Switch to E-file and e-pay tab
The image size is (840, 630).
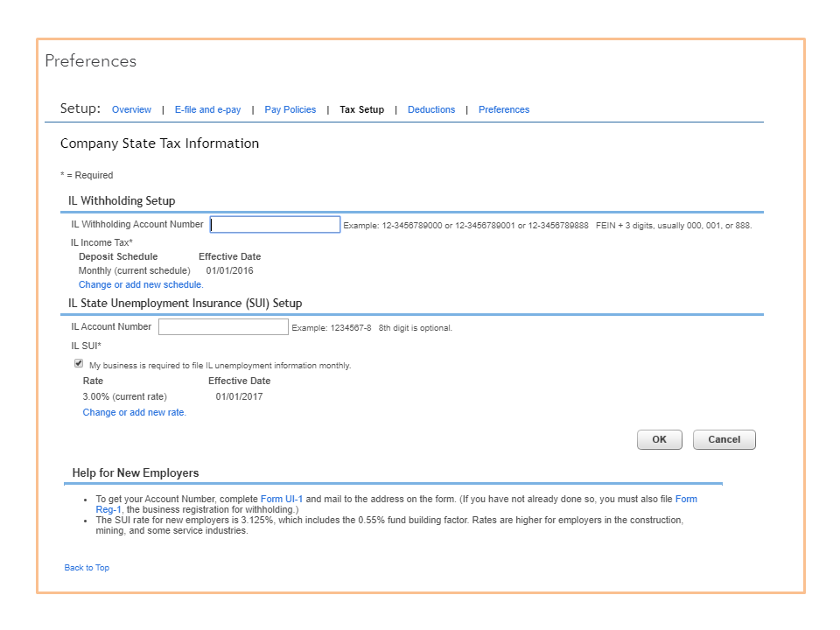[x=207, y=110]
